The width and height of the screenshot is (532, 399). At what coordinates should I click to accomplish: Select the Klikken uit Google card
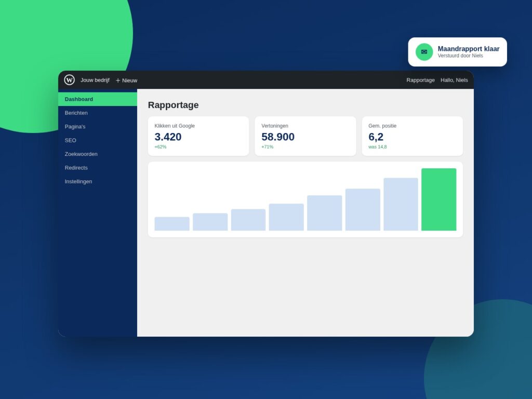point(198,136)
